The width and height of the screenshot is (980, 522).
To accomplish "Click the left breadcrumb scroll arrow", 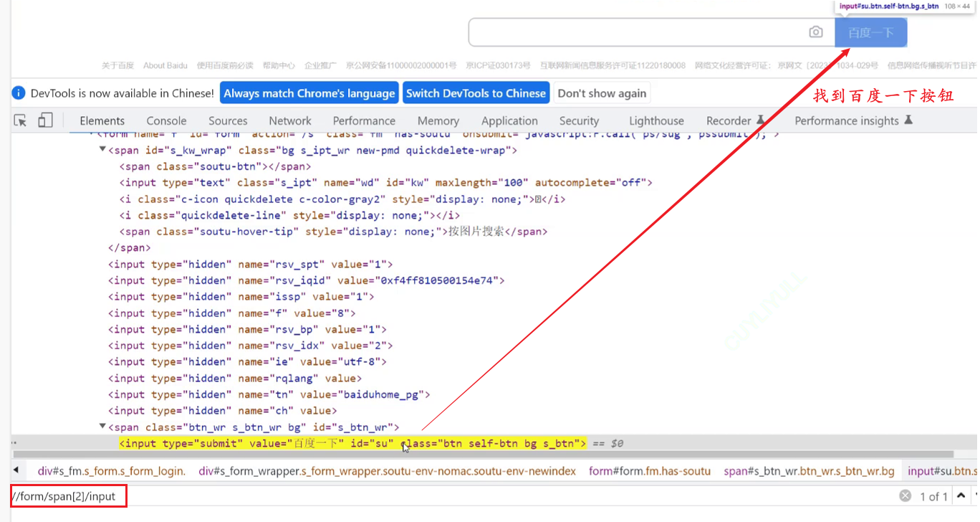I will click(x=17, y=471).
